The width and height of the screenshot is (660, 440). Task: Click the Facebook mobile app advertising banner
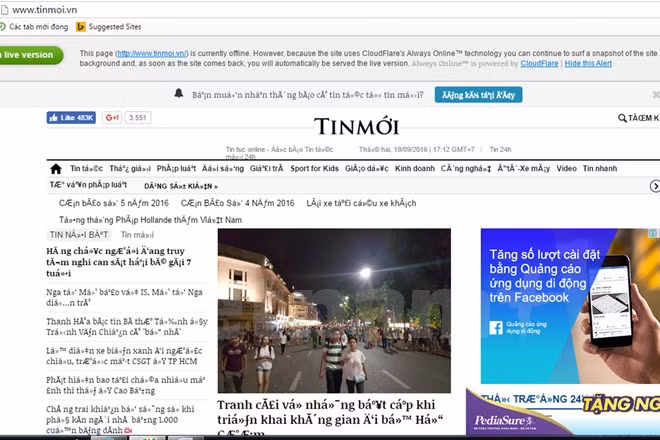(x=570, y=306)
